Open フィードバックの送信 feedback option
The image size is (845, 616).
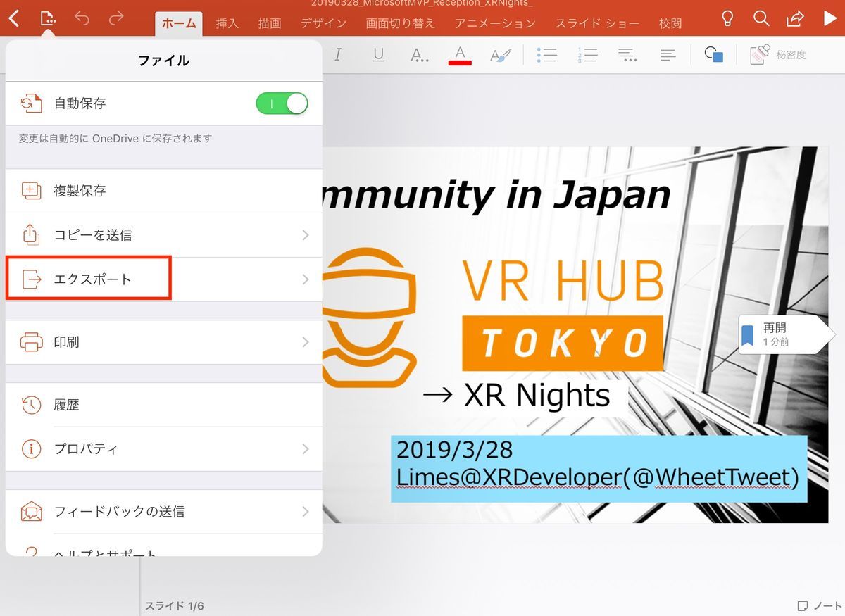163,512
